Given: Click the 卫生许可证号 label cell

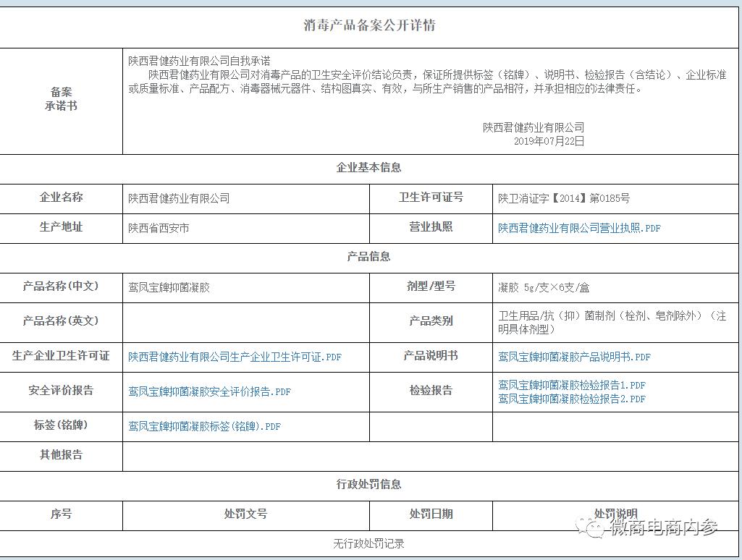Looking at the screenshot, I should point(431,198).
